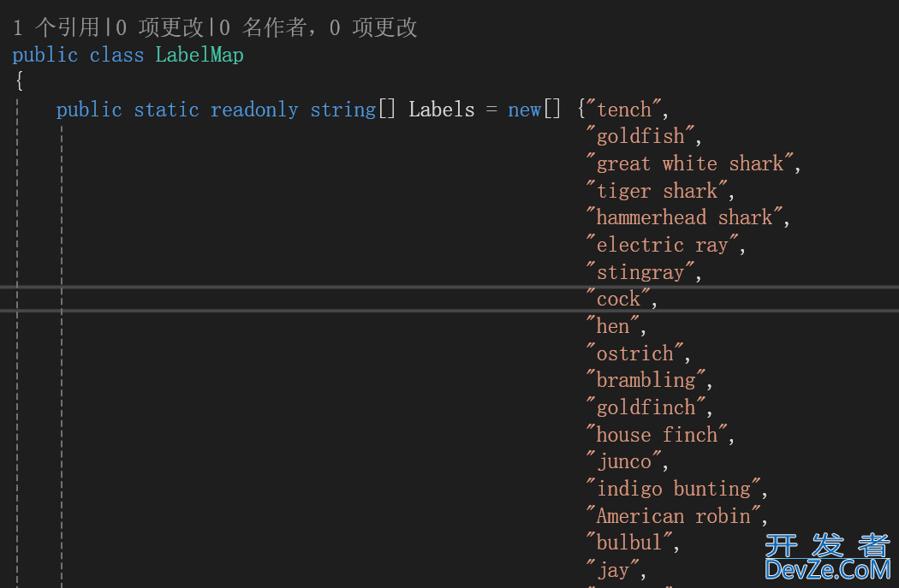This screenshot has width=899, height=588.
Task: Click the new keyword
Action: [x=524, y=110]
